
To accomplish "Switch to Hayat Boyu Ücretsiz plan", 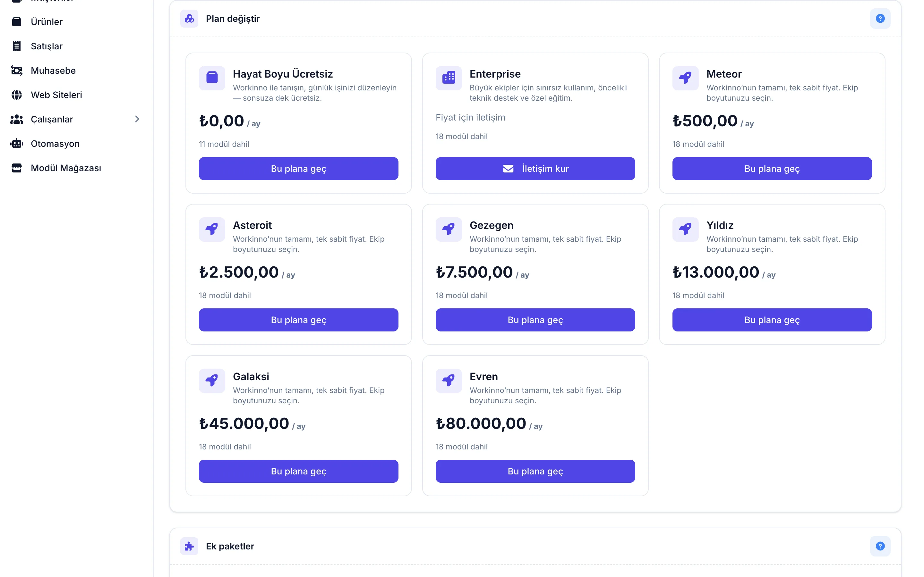I will coord(299,169).
